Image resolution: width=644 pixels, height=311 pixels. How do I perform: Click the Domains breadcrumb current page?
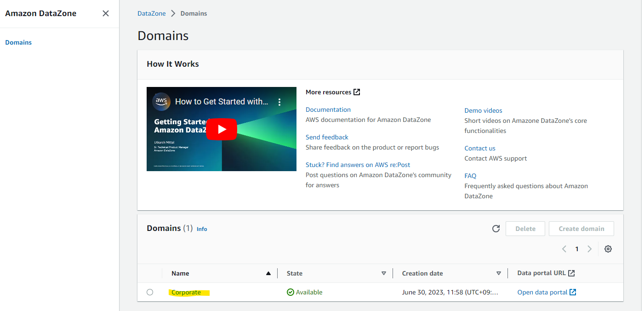click(194, 13)
